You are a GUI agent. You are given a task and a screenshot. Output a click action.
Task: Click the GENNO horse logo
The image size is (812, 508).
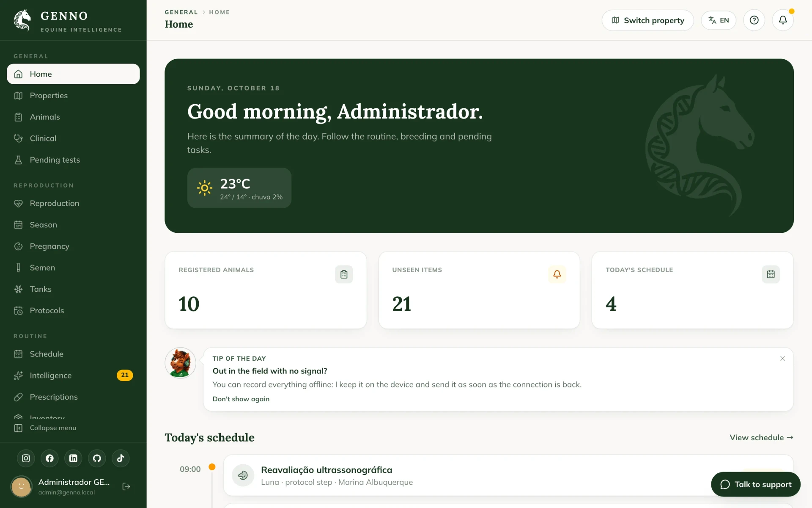(x=22, y=20)
